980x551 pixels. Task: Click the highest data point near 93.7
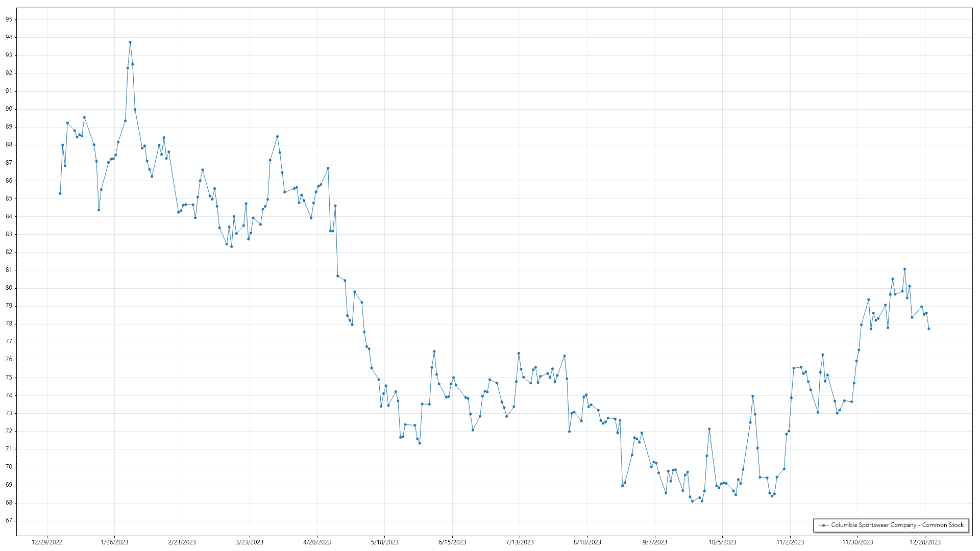click(130, 42)
